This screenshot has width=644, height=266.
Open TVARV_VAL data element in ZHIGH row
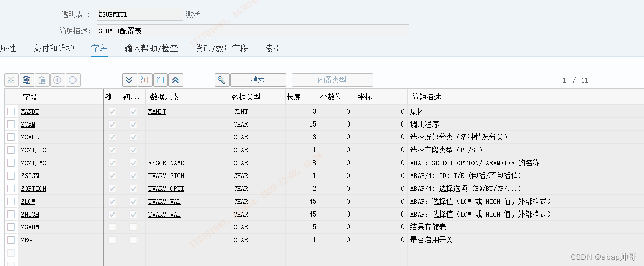pyautogui.click(x=164, y=214)
